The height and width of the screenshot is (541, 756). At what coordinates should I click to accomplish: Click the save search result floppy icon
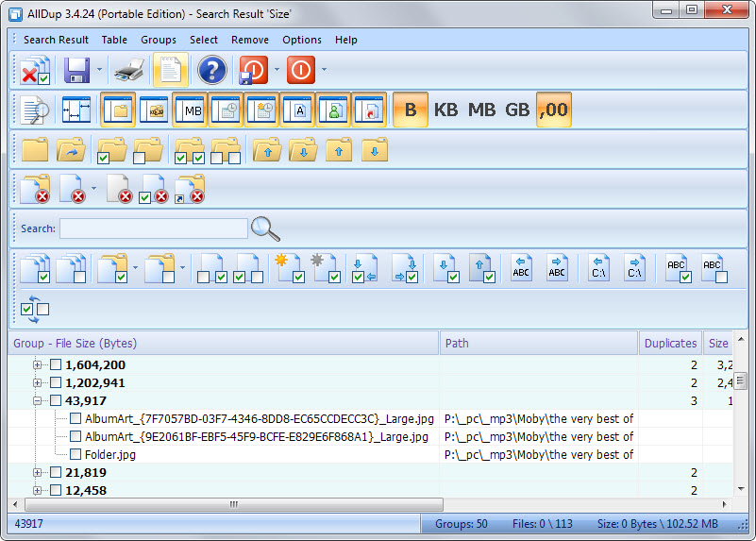pyautogui.click(x=76, y=70)
